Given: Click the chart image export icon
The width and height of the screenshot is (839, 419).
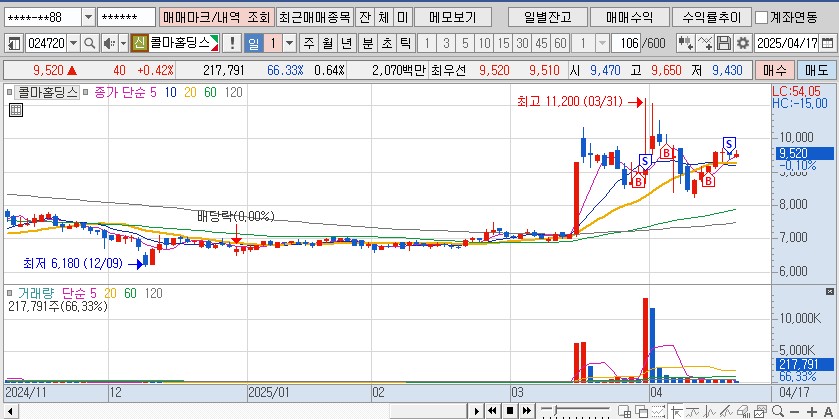Looking at the screenshot, I should tap(760, 412).
